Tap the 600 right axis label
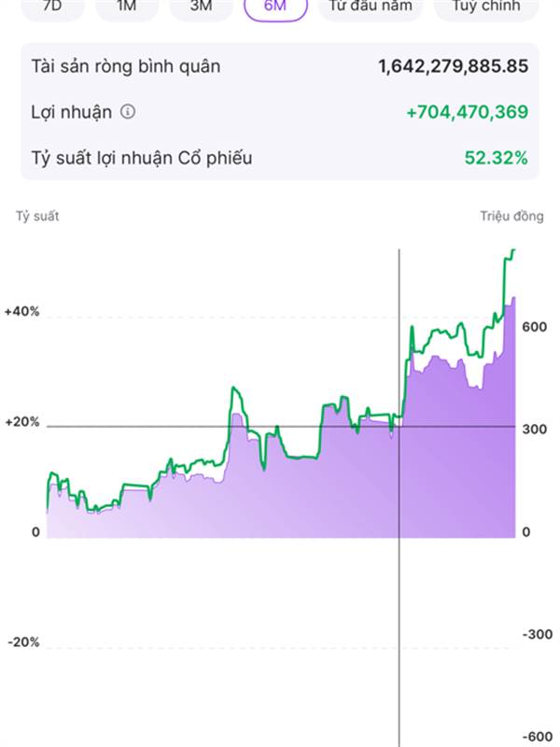The width and height of the screenshot is (560, 747). pos(534,327)
